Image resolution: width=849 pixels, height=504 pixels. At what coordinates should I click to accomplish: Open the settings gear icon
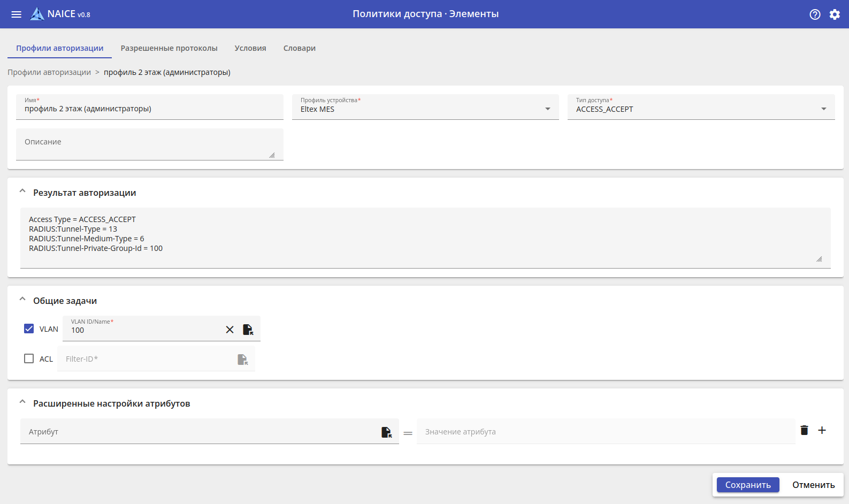835,14
